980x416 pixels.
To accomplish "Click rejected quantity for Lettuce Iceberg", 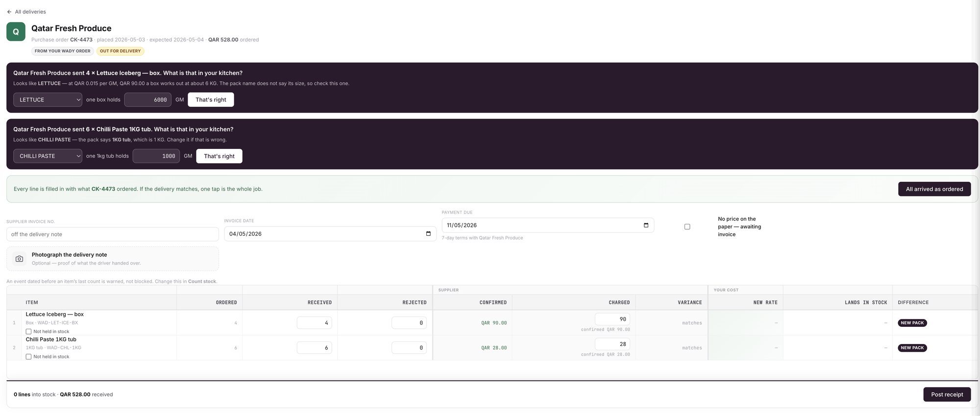I will coord(409,323).
